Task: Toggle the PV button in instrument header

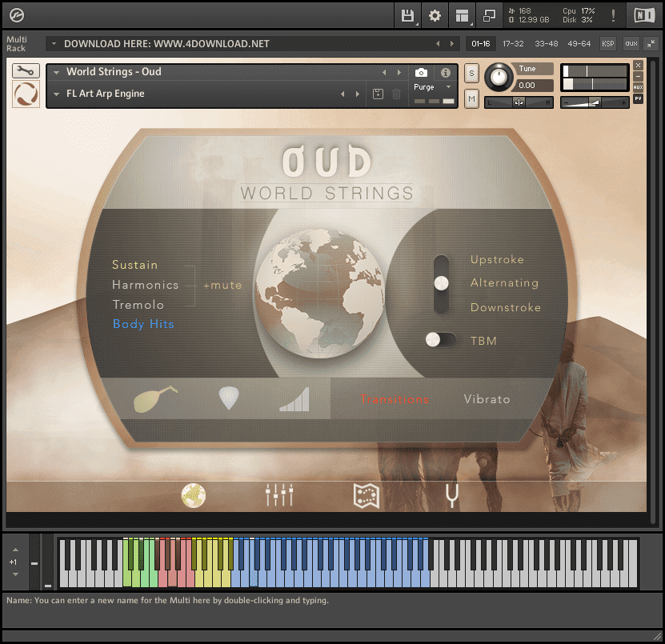Action: [638, 98]
